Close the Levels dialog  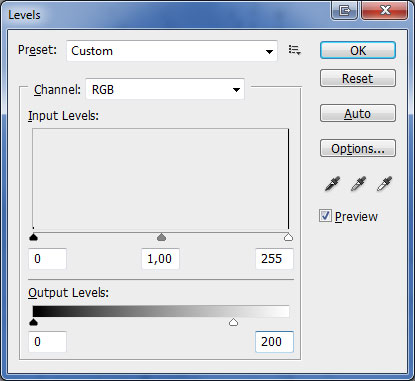pyautogui.click(x=385, y=10)
